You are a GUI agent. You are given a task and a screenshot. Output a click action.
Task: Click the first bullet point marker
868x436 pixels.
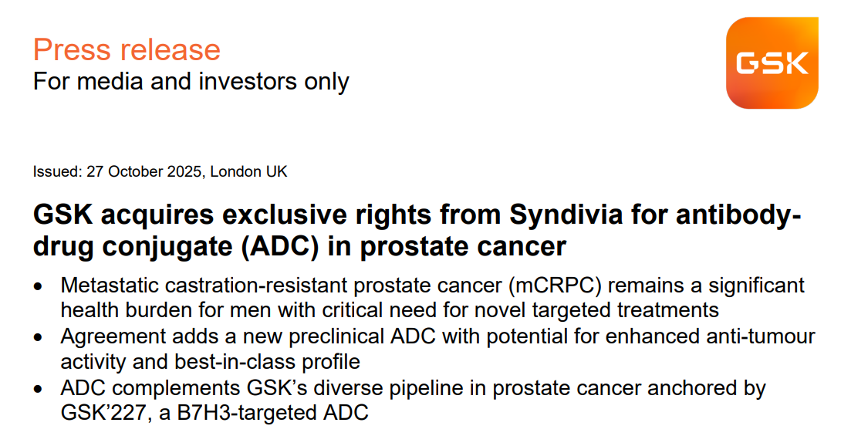tap(39, 287)
